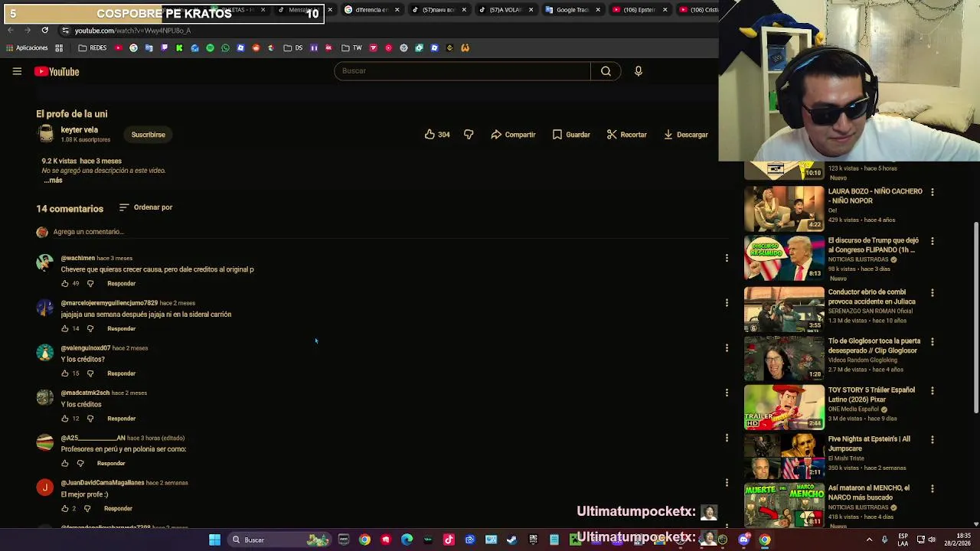This screenshot has height=551, width=980.
Task: Reply to @wachimen's comment
Action: tap(121, 284)
